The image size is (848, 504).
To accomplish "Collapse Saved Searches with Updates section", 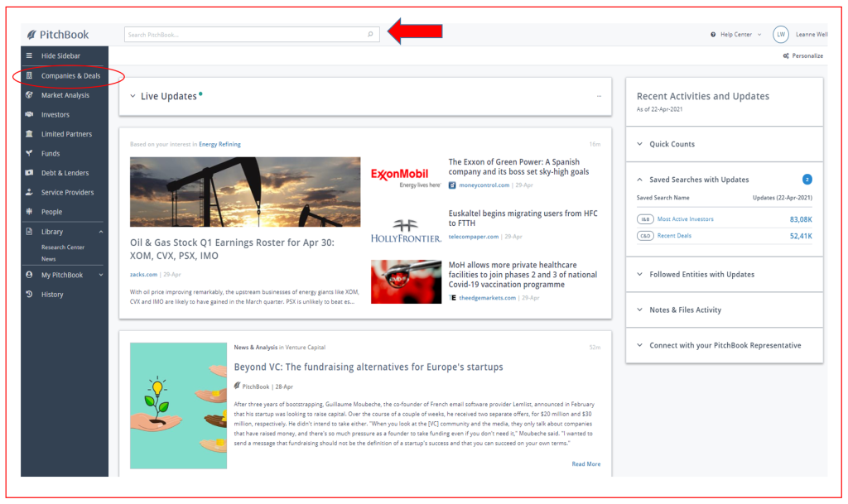I will [640, 180].
